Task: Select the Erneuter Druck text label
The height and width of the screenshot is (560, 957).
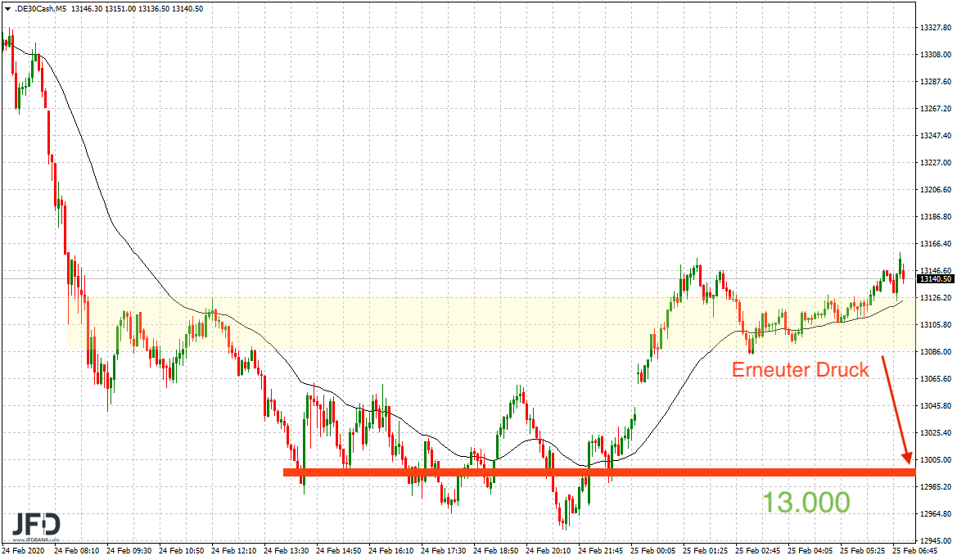Action: click(800, 369)
